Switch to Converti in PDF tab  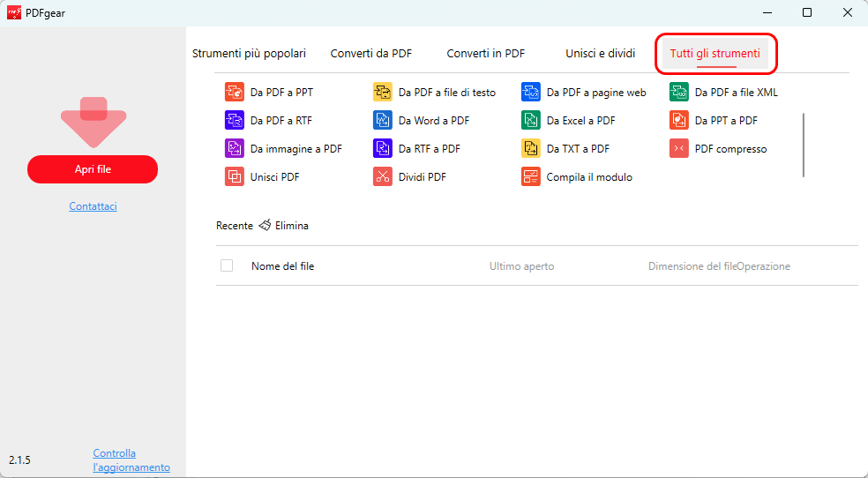(x=486, y=54)
